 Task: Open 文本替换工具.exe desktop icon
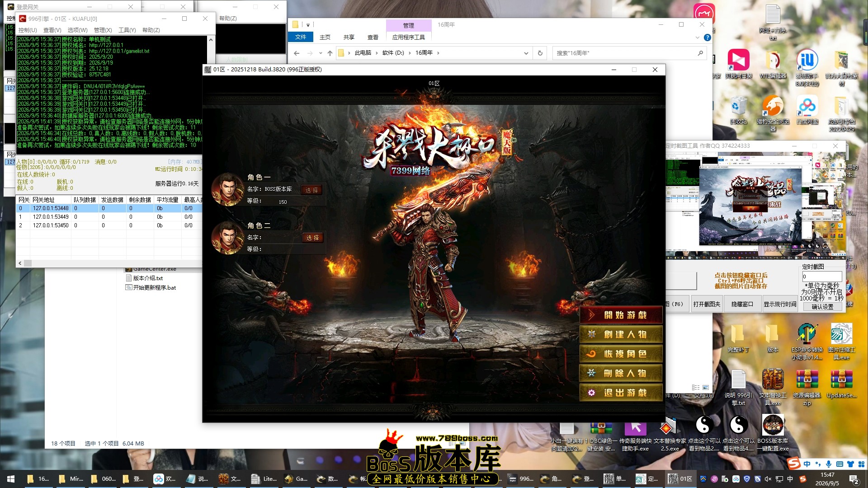(773, 387)
